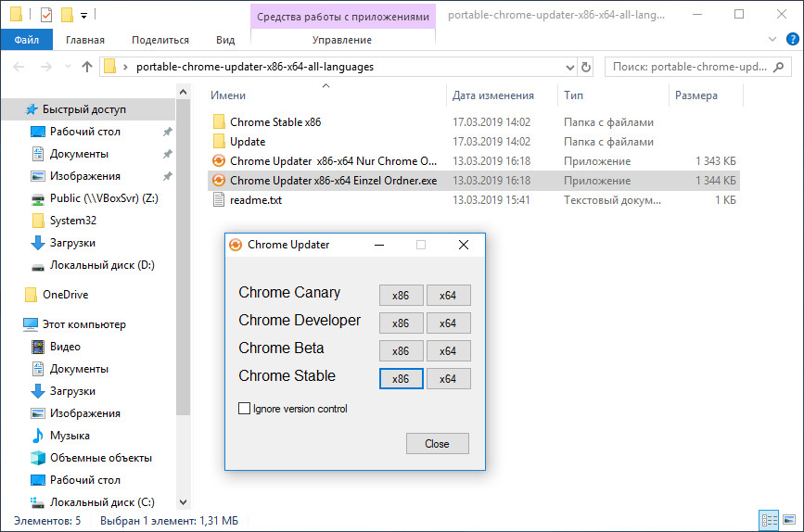Open Public VBoxSvr Z: network drive

coord(104,198)
